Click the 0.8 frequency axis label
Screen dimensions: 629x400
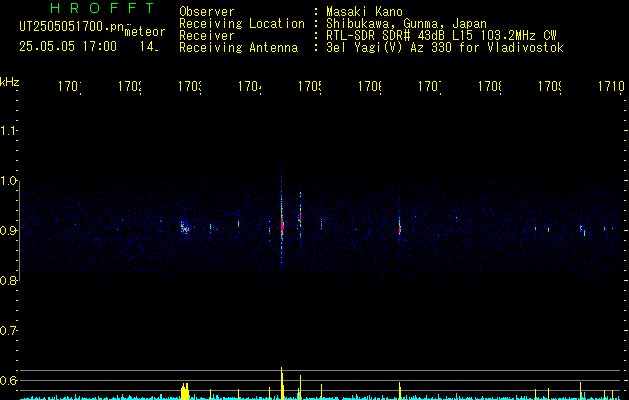click(x=9, y=280)
